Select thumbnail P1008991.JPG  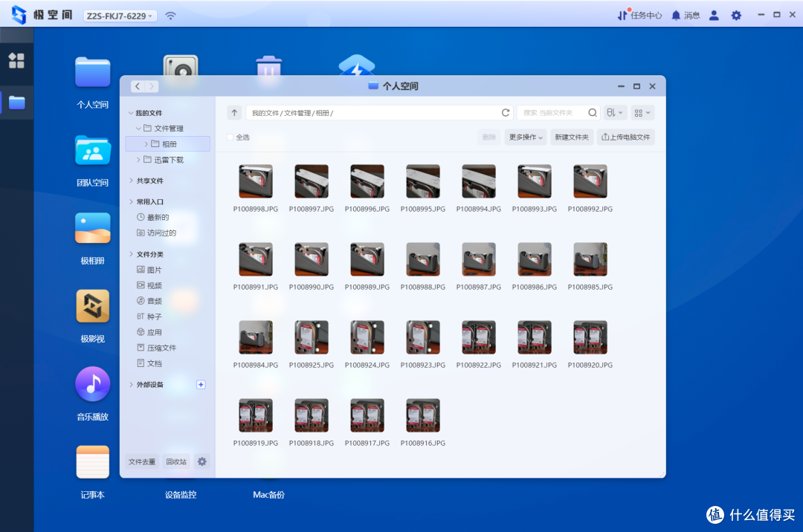(256, 259)
